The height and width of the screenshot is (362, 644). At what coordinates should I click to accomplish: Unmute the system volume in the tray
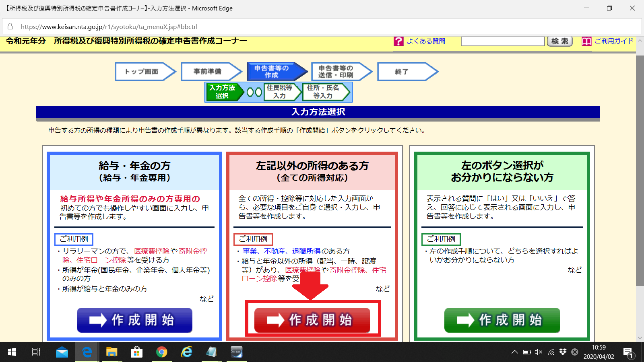(538, 352)
